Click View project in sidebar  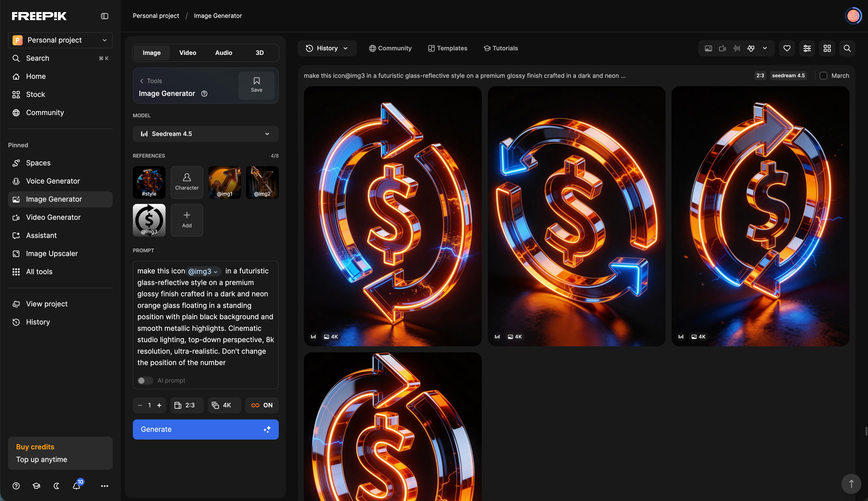point(60,304)
